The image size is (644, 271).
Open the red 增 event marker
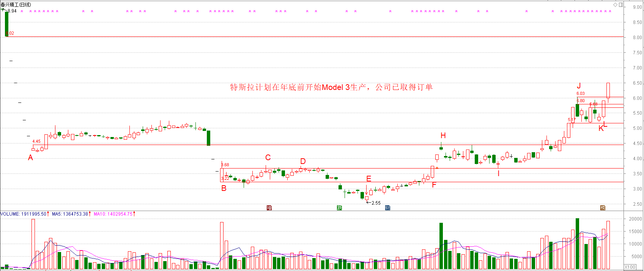click(269, 208)
